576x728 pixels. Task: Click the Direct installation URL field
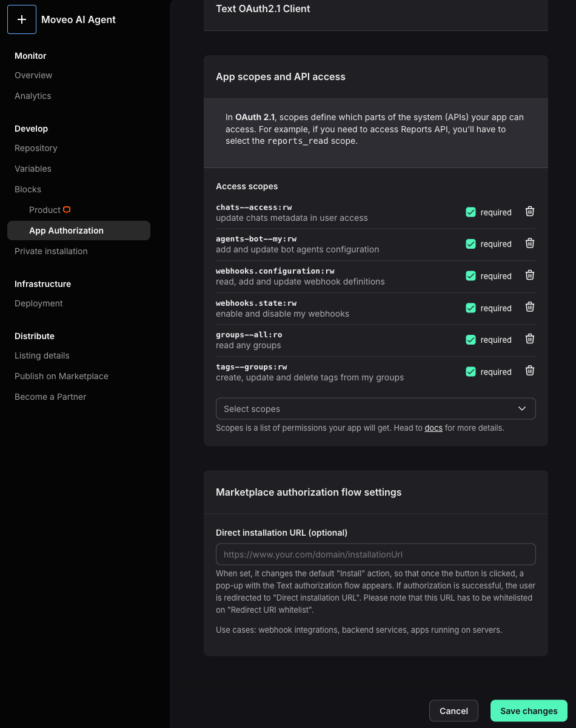376,554
